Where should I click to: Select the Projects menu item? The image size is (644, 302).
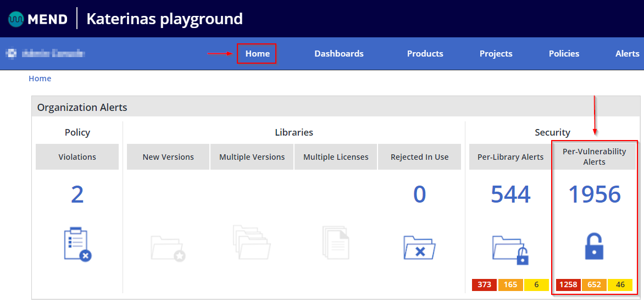click(496, 54)
